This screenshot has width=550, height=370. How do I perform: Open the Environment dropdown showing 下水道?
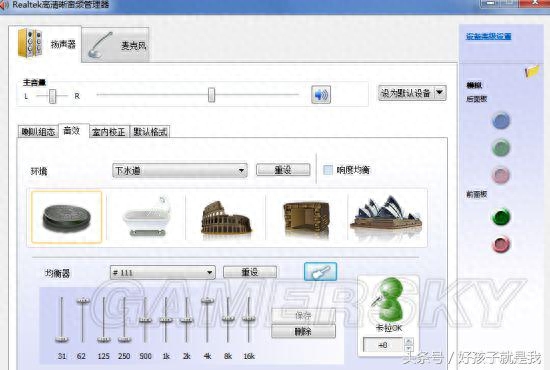(180, 170)
